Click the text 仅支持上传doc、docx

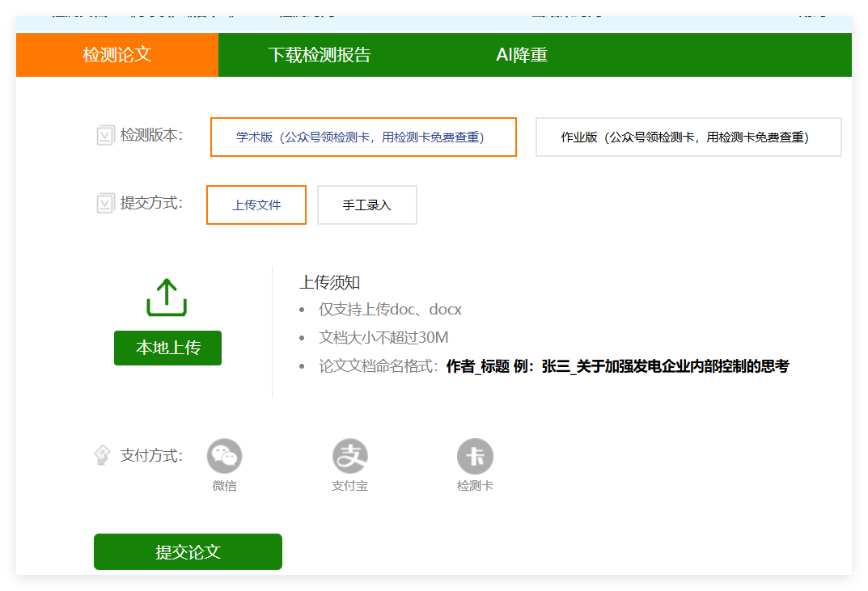[x=390, y=310]
